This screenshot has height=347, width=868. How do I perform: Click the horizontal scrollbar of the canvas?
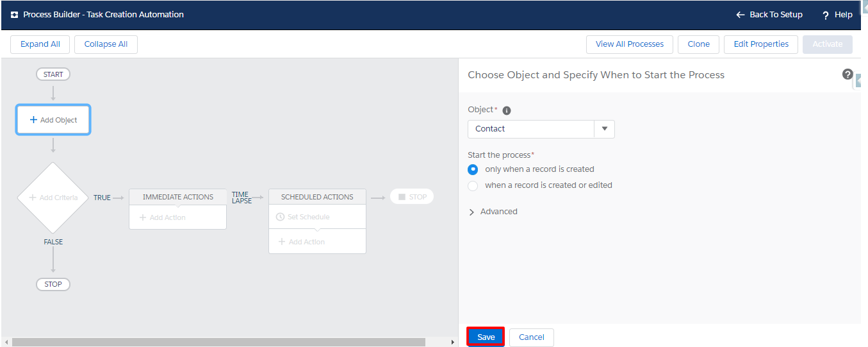218,343
